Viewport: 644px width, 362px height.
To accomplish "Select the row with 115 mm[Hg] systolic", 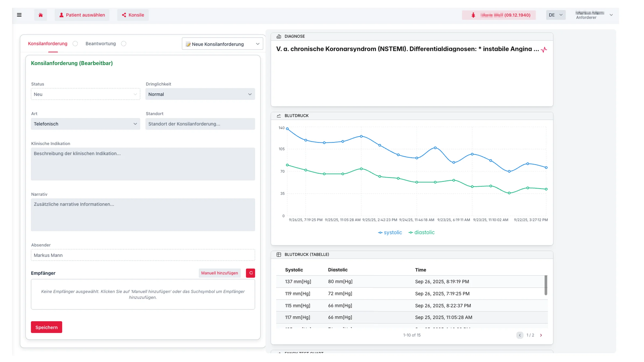I will (x=412, y=306).
